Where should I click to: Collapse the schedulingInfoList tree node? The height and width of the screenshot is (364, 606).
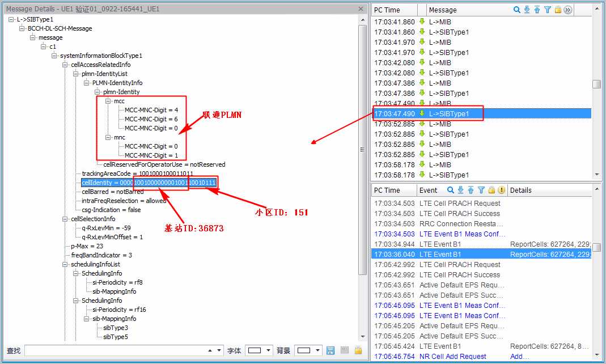tap(65, 264)
